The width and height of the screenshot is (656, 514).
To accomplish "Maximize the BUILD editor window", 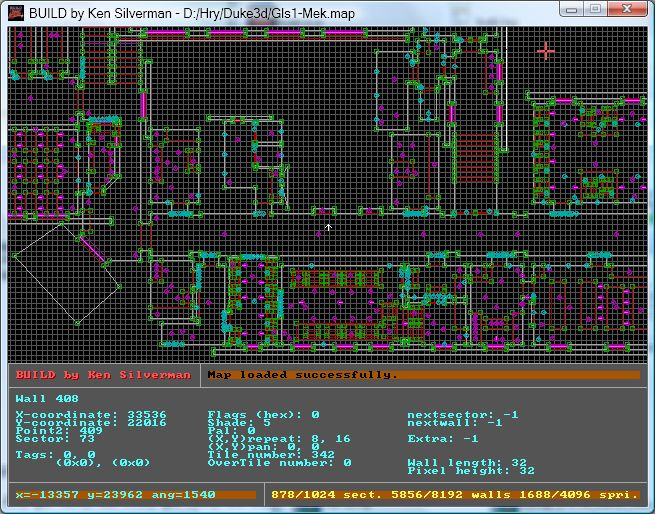I will (x=597, y=9).
